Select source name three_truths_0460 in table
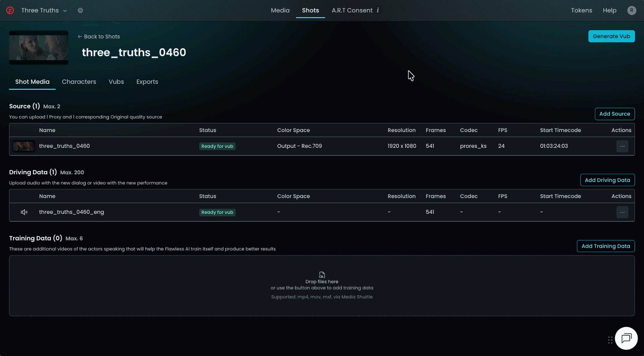644x356 pixels. click(64, 146)
